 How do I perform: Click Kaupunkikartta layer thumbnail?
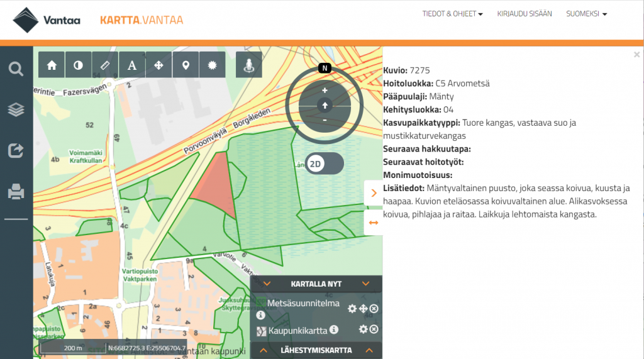261,331
